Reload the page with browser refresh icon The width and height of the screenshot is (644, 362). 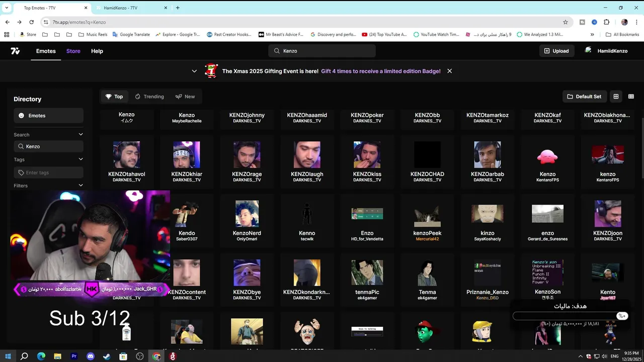[31, 22]
